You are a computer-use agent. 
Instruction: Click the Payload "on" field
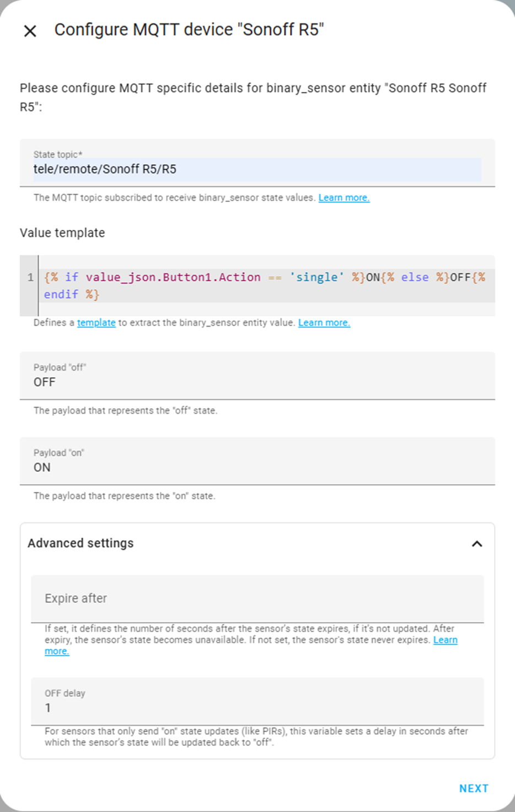(x=257, y=461)
